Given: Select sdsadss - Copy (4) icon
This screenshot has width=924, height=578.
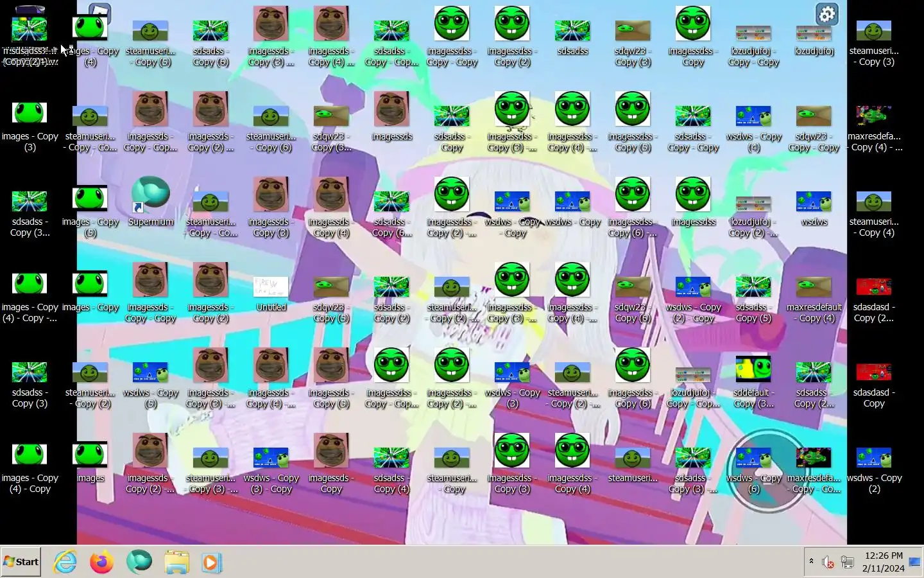Looking at the screenshot, I should click(x=392, y=470).
